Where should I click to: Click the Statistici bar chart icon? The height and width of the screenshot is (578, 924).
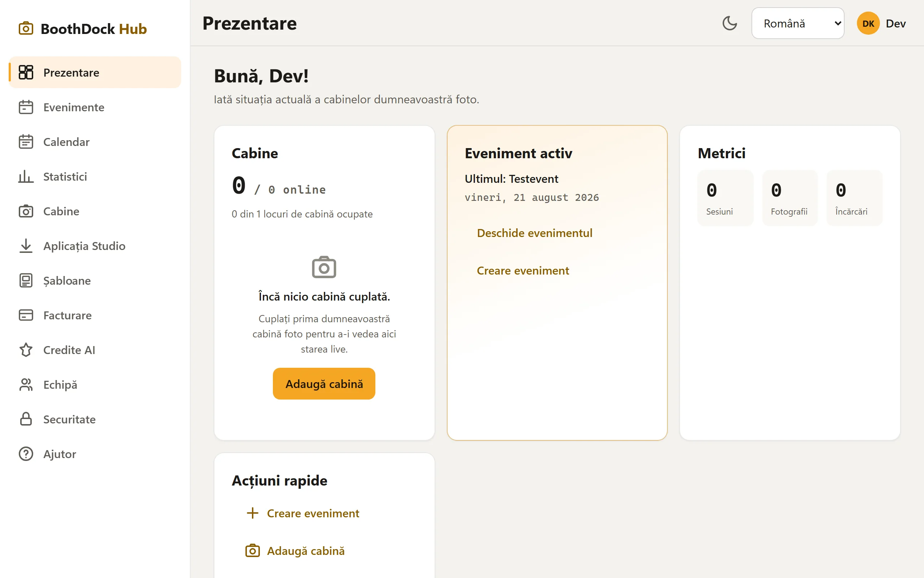tap(26, 177)
